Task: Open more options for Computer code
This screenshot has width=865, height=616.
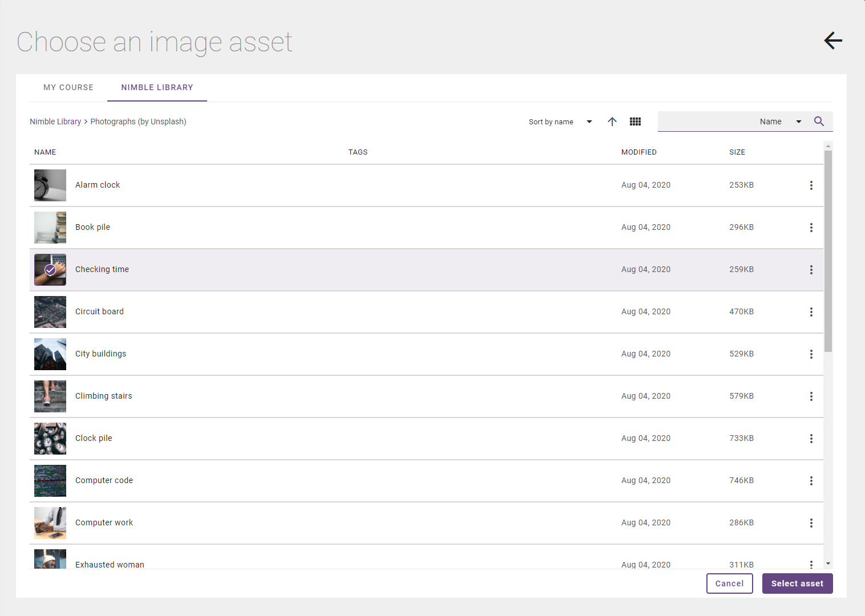Action: (811, 481)
